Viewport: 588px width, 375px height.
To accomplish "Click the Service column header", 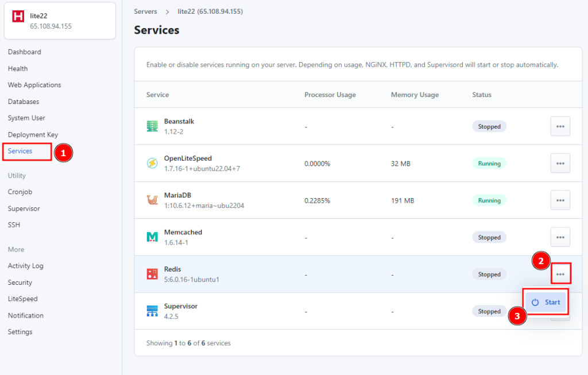I will [x=157, y=95].
